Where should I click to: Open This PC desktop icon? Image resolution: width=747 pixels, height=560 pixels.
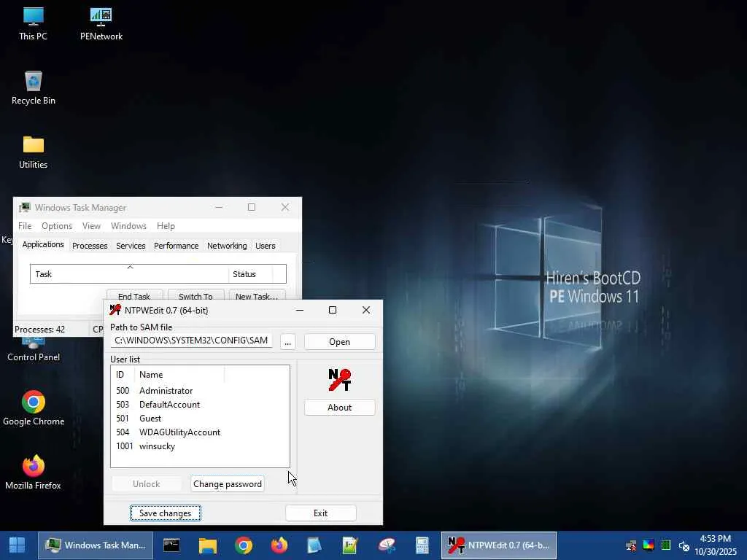tap(33, 23)
